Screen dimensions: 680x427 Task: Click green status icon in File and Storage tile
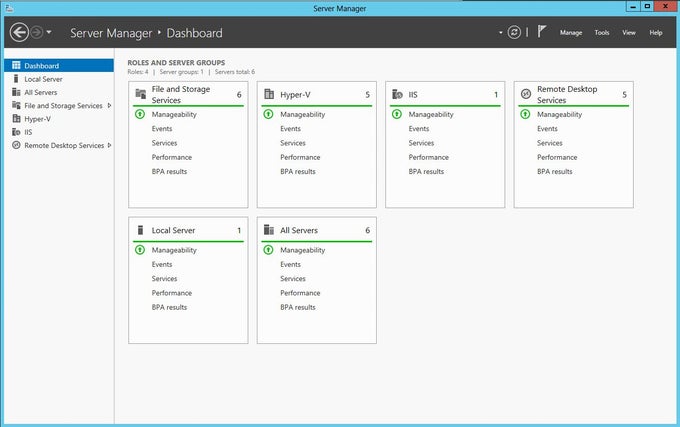(x=140, y=114)
